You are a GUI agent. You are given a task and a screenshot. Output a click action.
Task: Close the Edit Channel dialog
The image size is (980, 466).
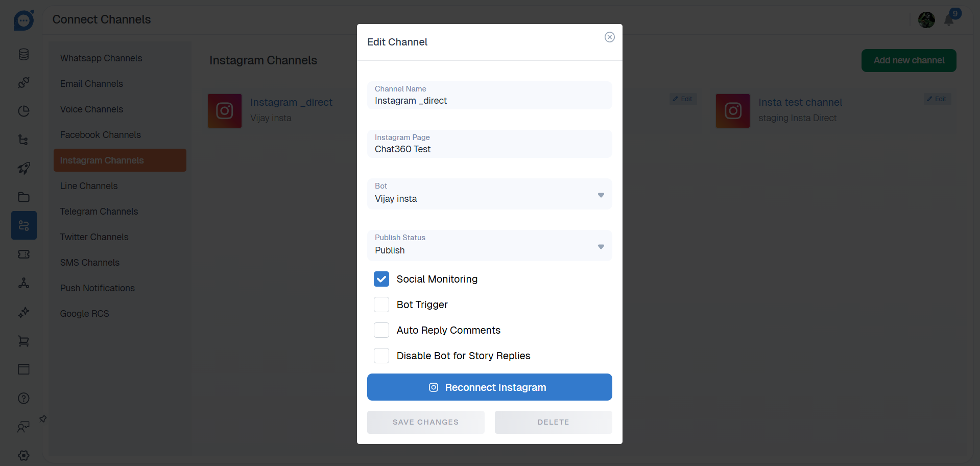[x=610, y=37]
